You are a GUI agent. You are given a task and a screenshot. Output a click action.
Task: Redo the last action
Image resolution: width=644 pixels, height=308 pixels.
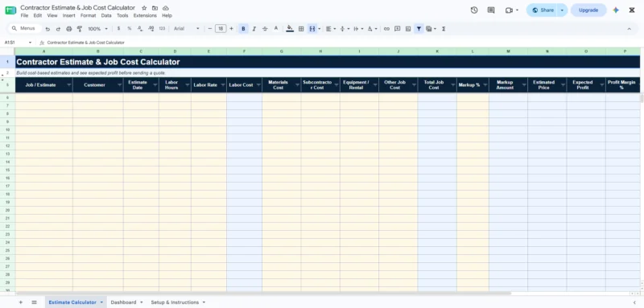point(58,29)
